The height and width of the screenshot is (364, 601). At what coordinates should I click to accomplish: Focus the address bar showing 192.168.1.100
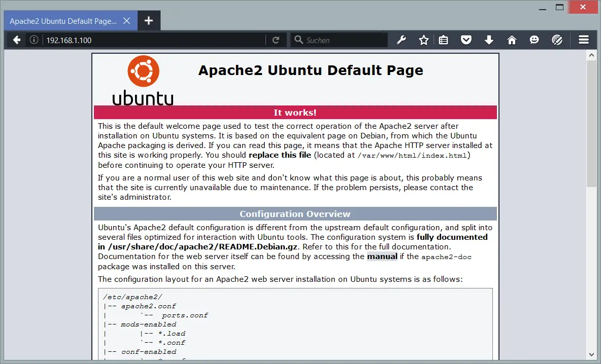[153, 40]
